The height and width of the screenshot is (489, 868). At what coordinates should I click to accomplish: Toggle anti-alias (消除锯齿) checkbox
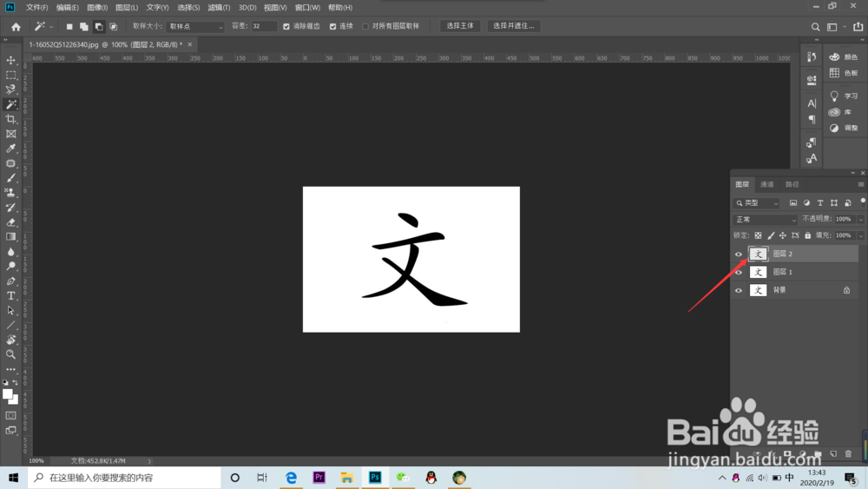pos(286,27)
